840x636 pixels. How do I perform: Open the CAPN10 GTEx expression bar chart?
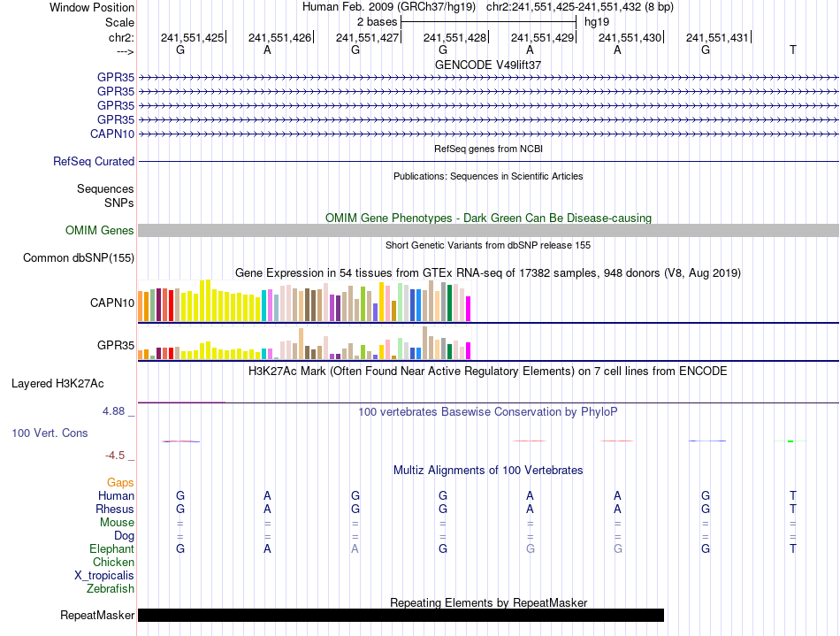click(304, 301)
